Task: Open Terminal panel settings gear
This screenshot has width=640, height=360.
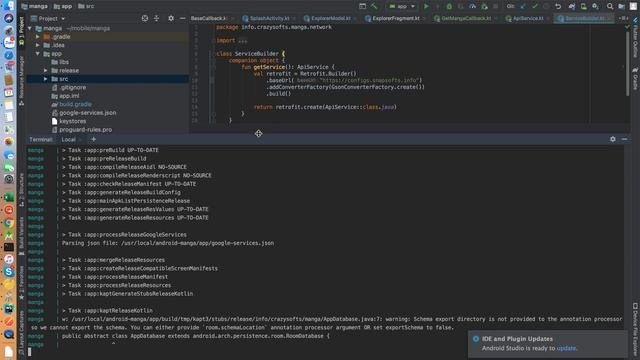Action: [613, 139]
